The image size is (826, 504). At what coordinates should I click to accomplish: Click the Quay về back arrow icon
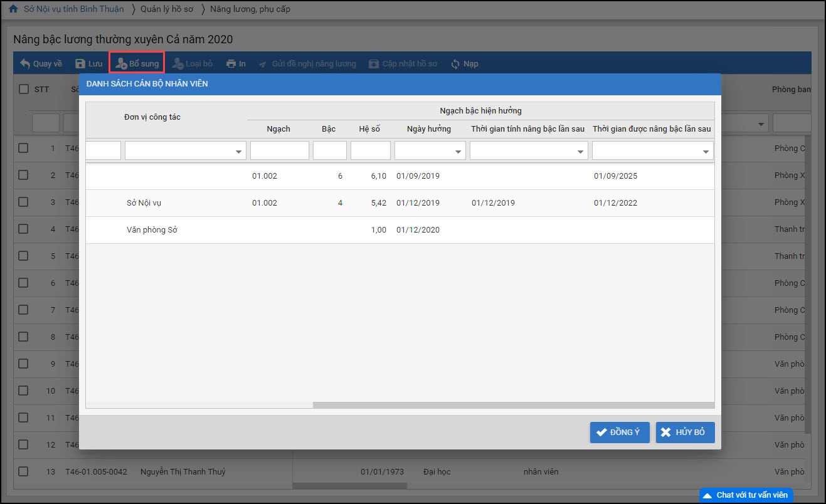(x=25, y=64)
